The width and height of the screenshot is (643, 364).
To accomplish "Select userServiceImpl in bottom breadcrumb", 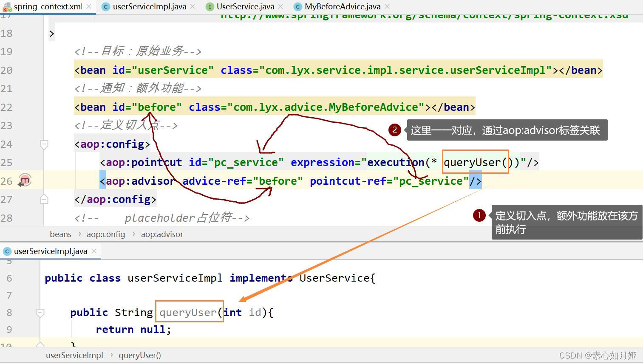I will click(x=74, y=355).
